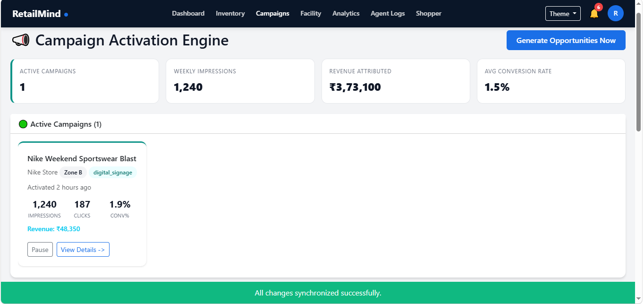
Task: Select the Campaigns nav item
Action: coord(272,14)
